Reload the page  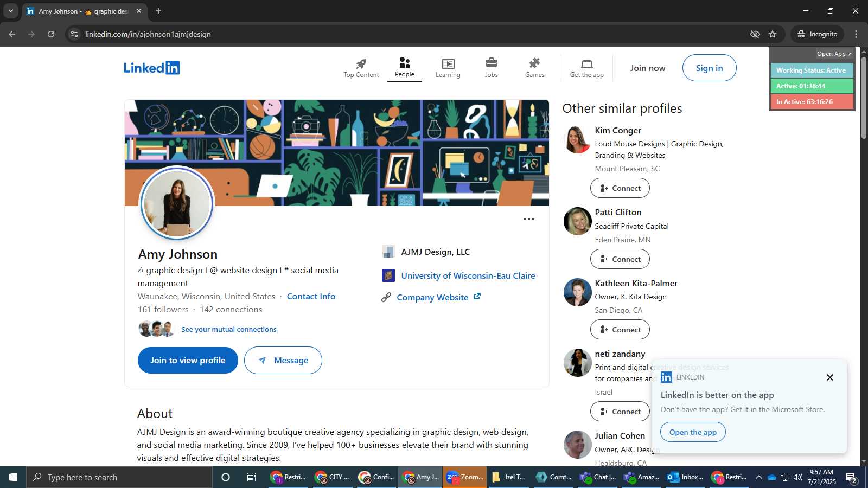(x=51, y=34)
